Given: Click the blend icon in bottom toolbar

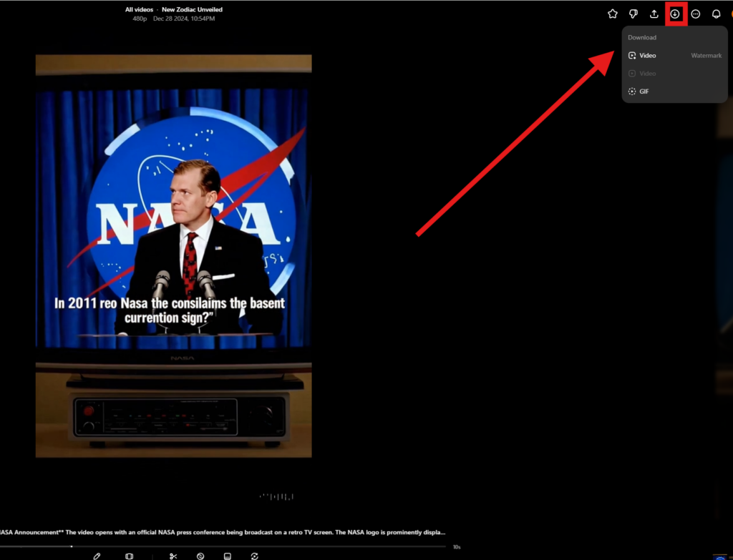Looking at the screenshot, I should (x=228, y=556).
